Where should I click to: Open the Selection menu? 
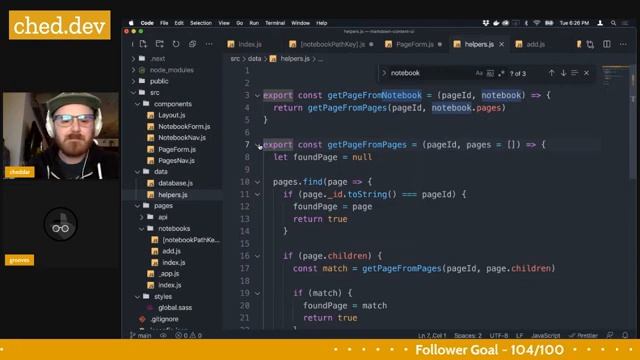[x=201, y=23]
